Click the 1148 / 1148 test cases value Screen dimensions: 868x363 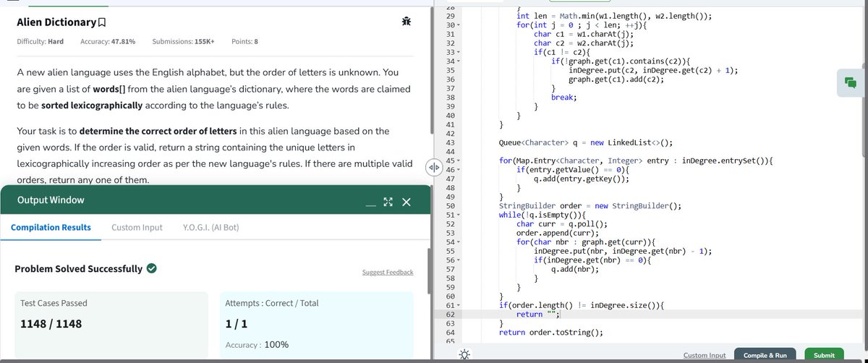tap(51, 323)
